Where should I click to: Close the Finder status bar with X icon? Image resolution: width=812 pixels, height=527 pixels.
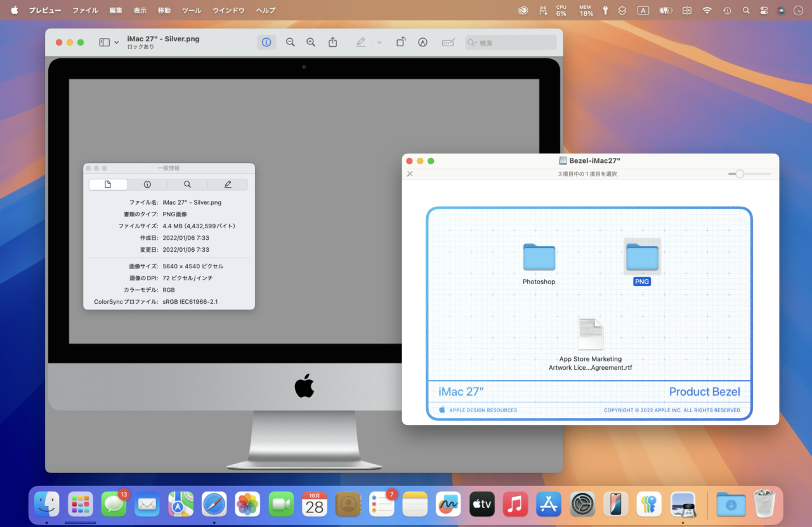click(410, 174)
